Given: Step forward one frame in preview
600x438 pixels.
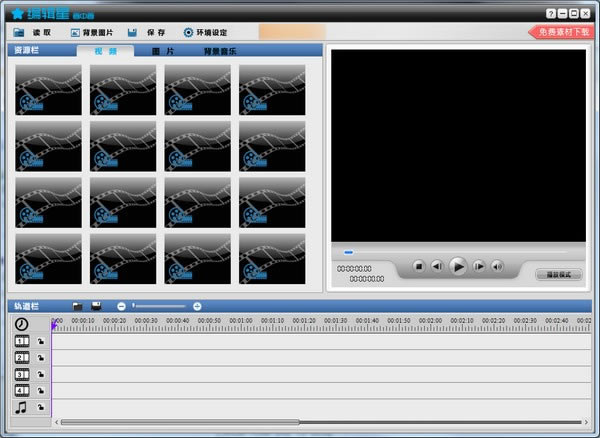Looking at the screenshot, I should point(479,266).
